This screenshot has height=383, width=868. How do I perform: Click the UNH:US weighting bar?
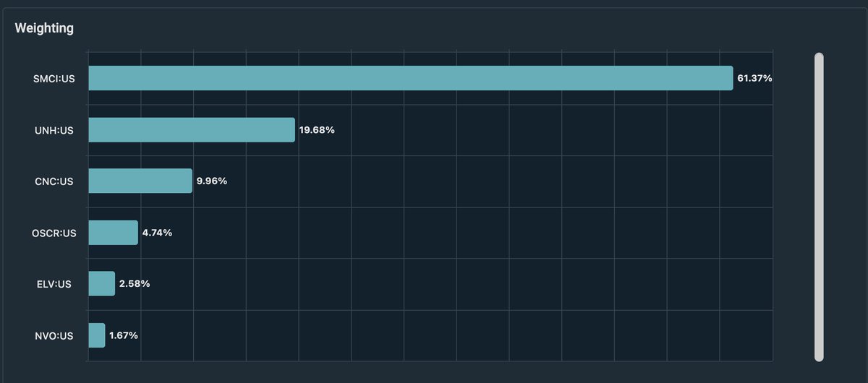point(192,130)
